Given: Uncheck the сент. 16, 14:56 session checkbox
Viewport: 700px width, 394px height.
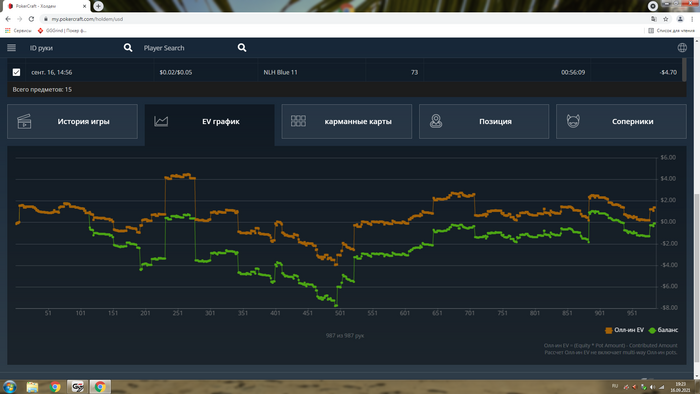Looking at the screenshot, I should coord(17,72).
